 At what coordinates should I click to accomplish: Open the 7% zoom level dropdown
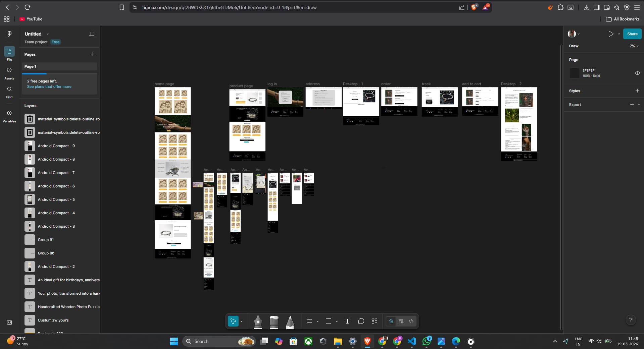[x=634, y=46]
